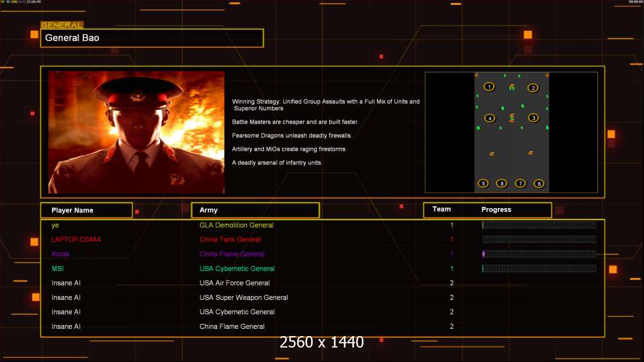The width and height of the screenshot is (644, 362).
Task: Click start position 3 on the minimap
Action: 533,118
